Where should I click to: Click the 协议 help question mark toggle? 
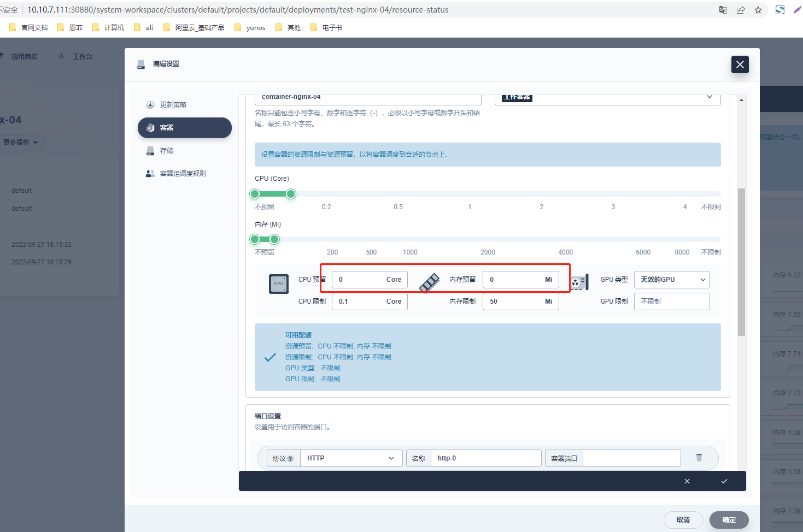tap(292, 458)
